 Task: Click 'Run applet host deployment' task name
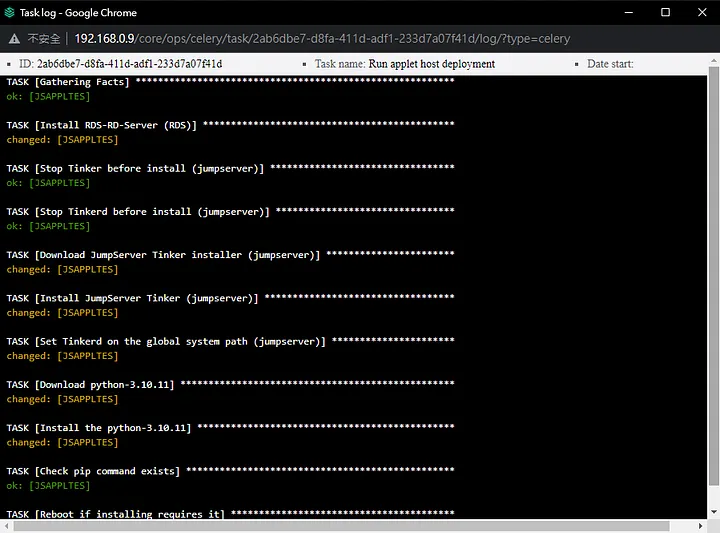click(432, 64)
